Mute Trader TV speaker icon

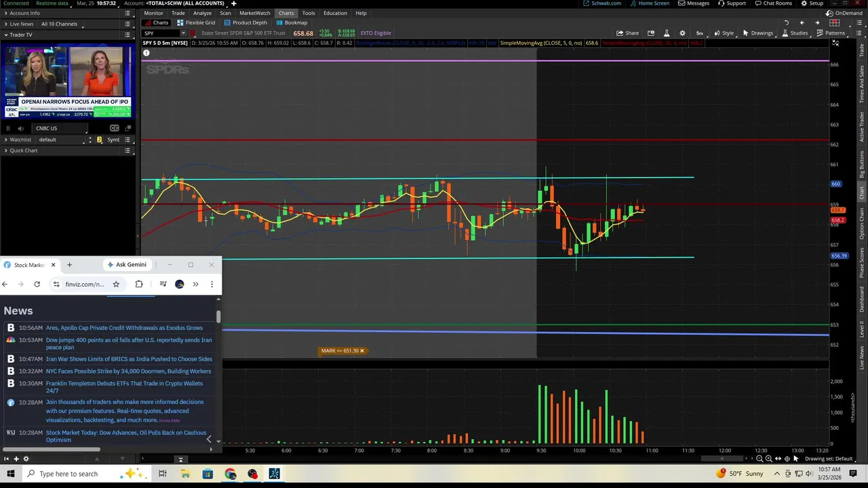click(21, 128)
